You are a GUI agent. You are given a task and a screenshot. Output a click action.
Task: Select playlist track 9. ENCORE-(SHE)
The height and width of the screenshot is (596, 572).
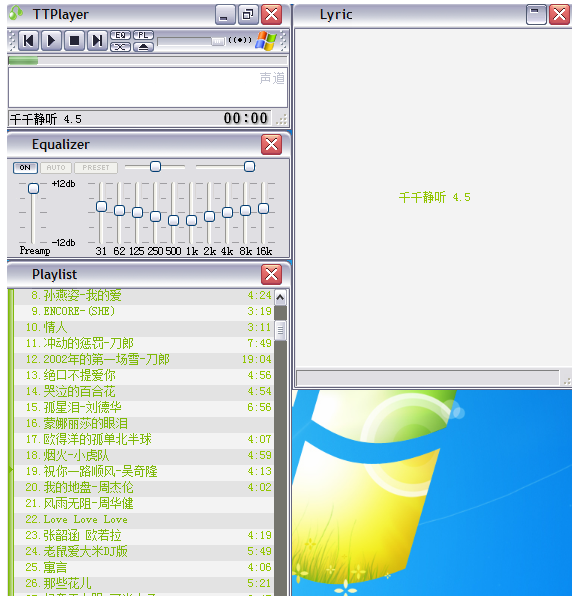144,311
